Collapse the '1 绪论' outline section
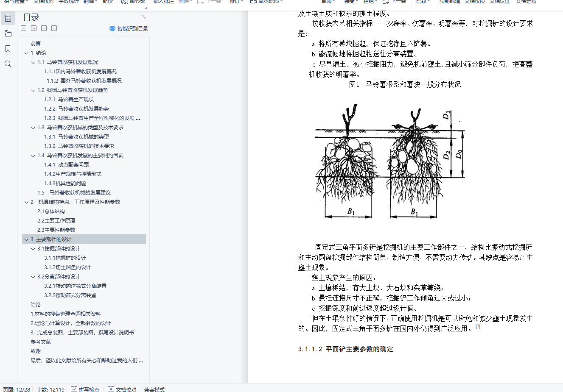This screenshot has width=563, height=392. click(x=26, y=53)
